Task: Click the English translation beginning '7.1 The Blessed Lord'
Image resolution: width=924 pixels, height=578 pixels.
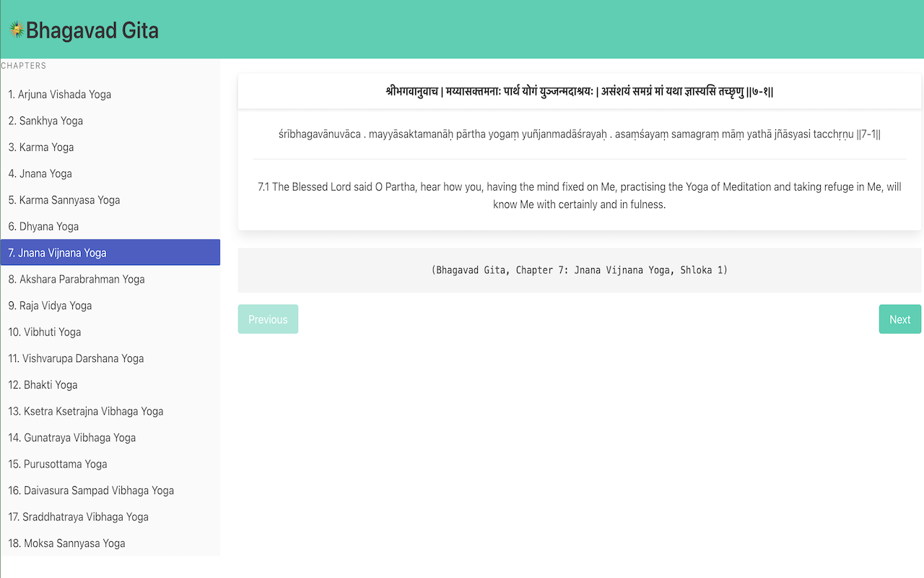Action: (580, 195)
